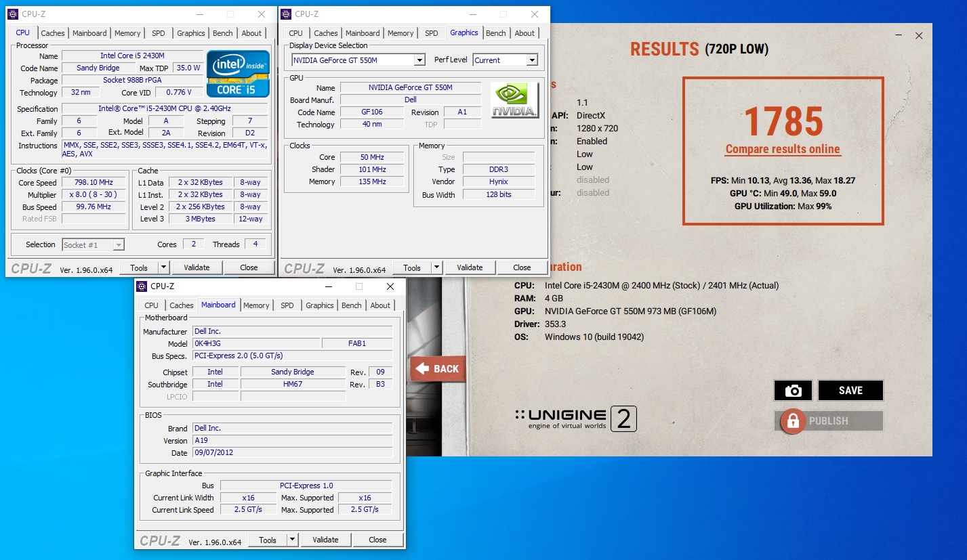Click GPU Code Name value GF106
Image resolution: width=967 pixels, height=560 pixels.
[372, 112]
